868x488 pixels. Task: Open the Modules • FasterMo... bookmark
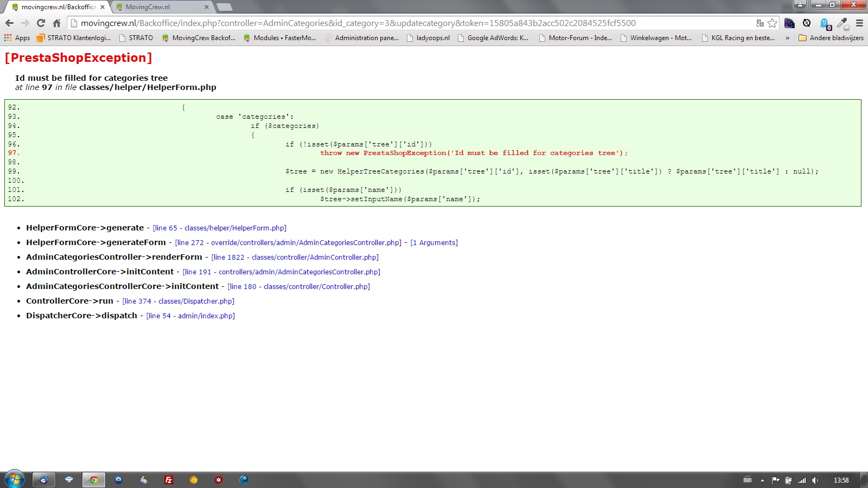[x=280, y=38]
